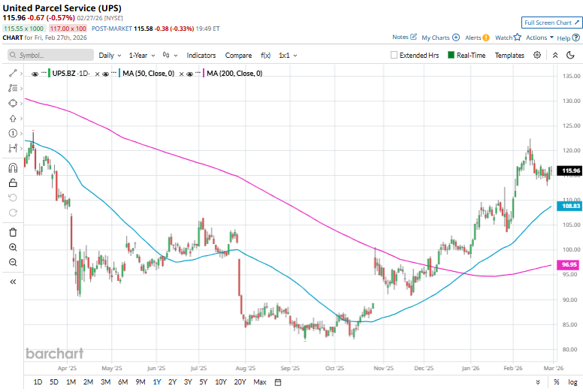Click the trash icon to delete drawings
The image size is (583, 392).
pyautogui.click(x=13, y=232)
